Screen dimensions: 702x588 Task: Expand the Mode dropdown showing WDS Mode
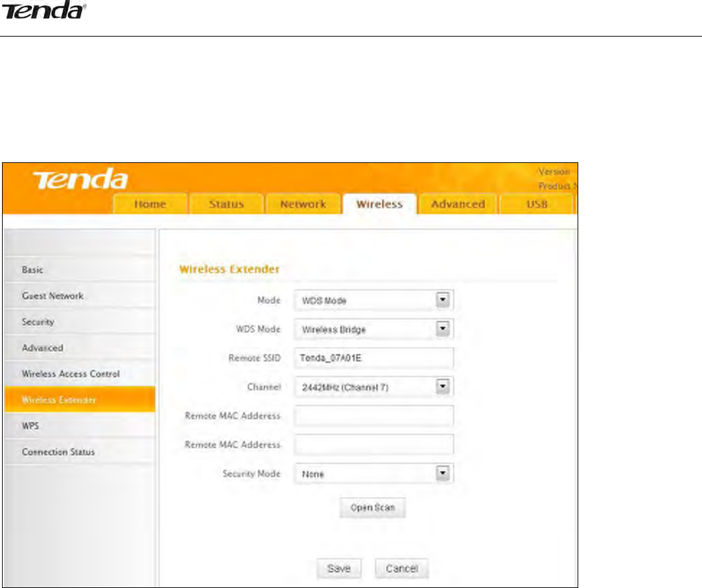pyautogui.click(x=374, y=300)
